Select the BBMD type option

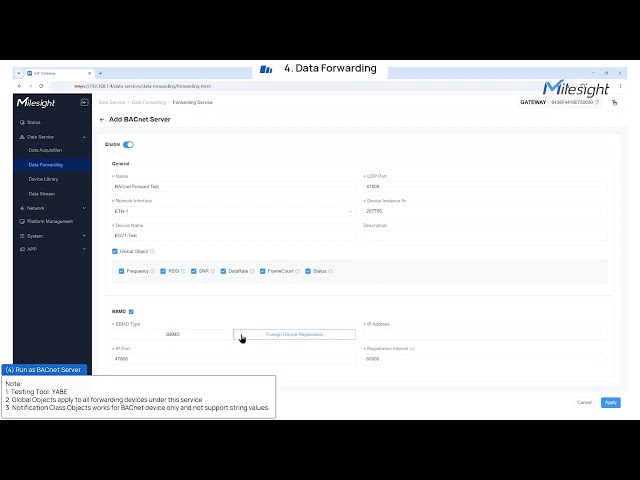[173, 334]
